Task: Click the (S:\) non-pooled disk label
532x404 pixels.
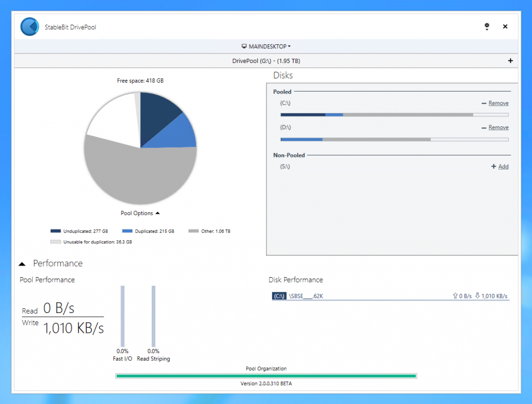Action: point(285,167)
